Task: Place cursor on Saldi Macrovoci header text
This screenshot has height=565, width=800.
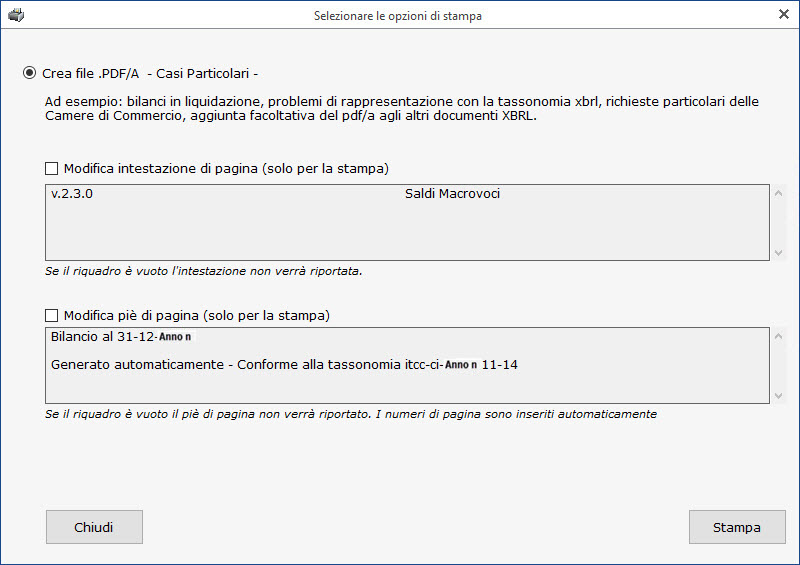Action: point(453,194)
